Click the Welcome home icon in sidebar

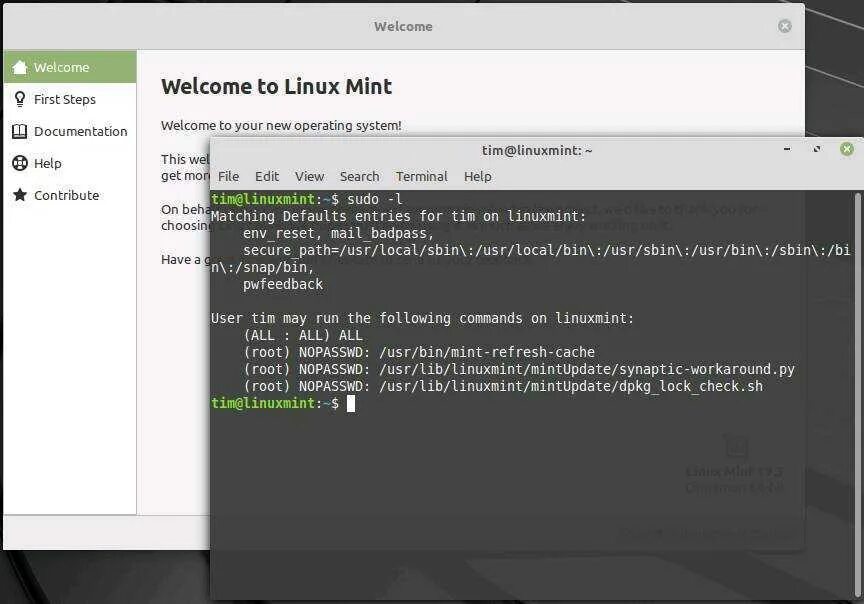click(x=20, y=67)
